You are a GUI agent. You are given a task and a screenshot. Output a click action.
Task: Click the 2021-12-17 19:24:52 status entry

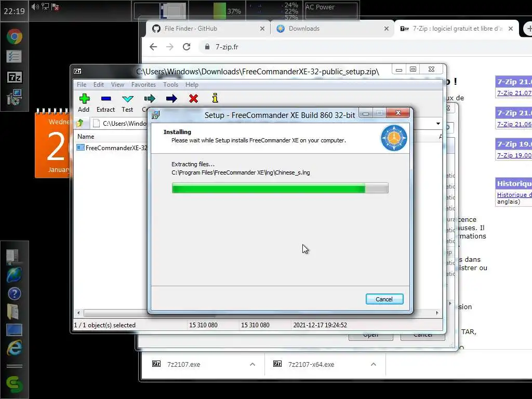click(320, 325)
